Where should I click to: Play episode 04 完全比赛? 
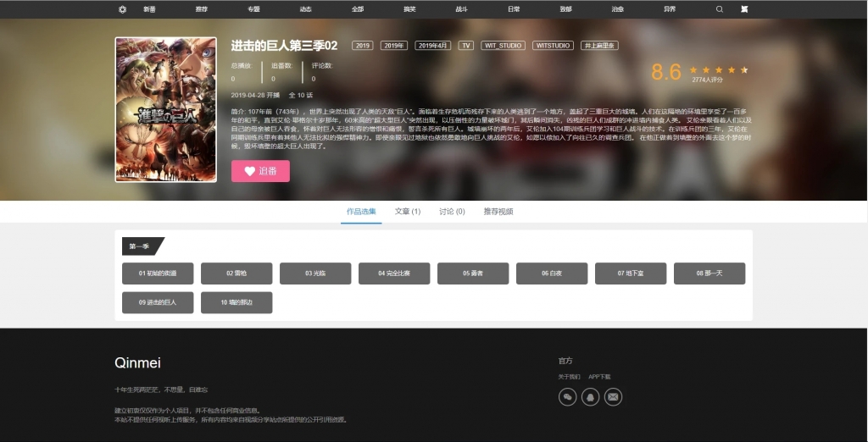394,273
